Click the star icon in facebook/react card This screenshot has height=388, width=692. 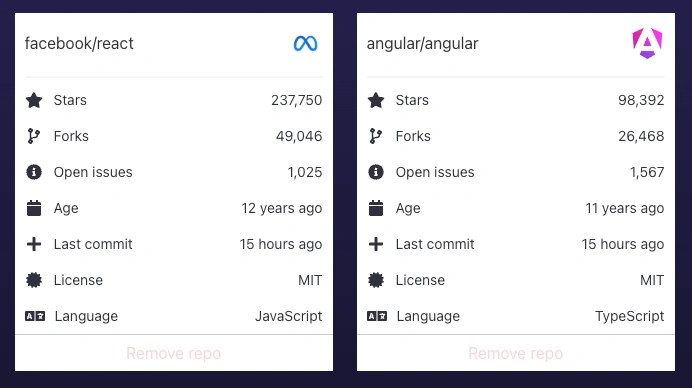pyautogui.click(x=34, y=100)
